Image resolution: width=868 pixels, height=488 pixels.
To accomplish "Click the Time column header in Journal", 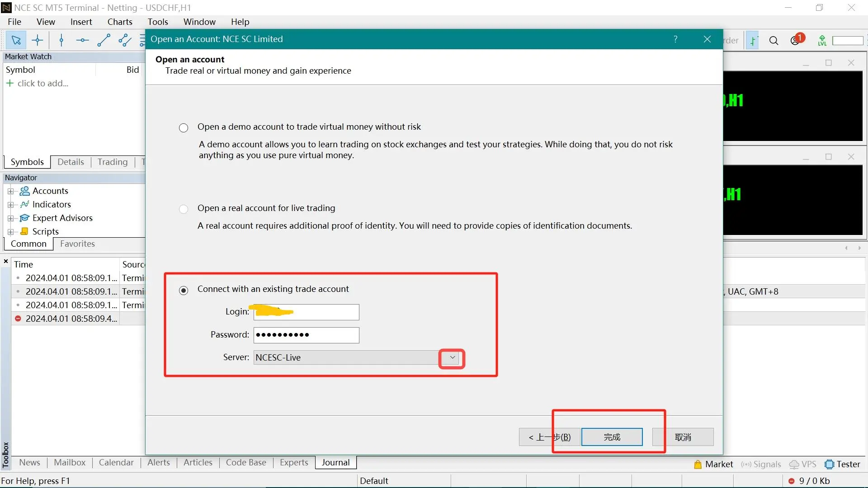I will tap(65, 265).
